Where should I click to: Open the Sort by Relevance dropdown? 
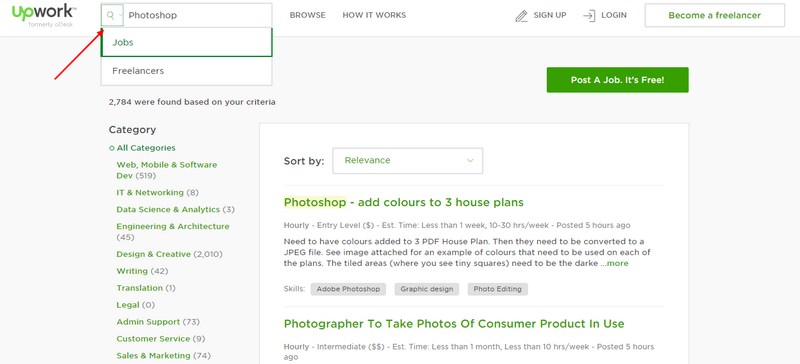click(408, 161)
